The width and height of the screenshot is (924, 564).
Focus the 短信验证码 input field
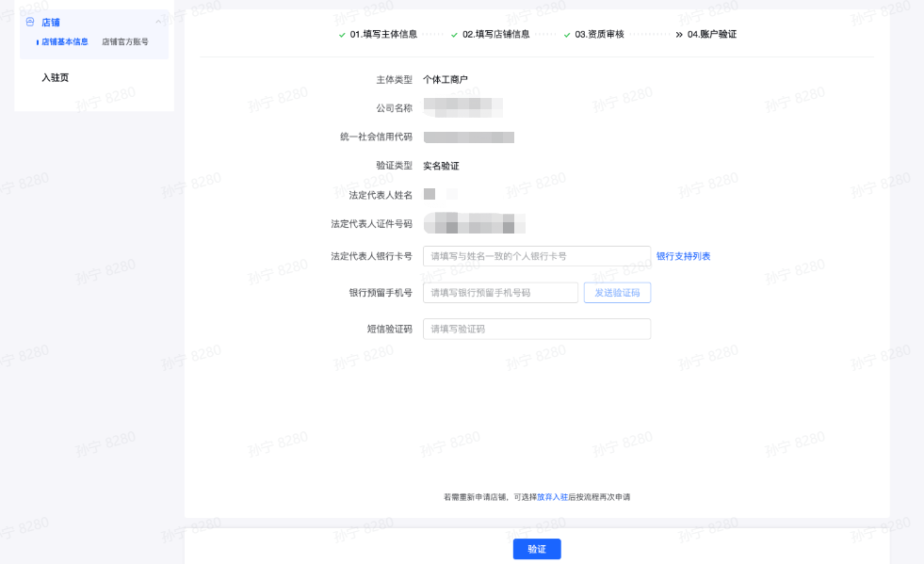537,329
